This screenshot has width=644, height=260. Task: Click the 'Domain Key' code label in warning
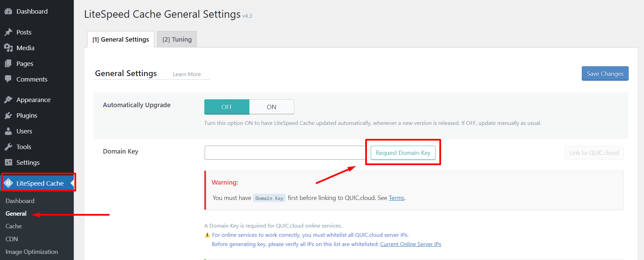tap(269, 198)
